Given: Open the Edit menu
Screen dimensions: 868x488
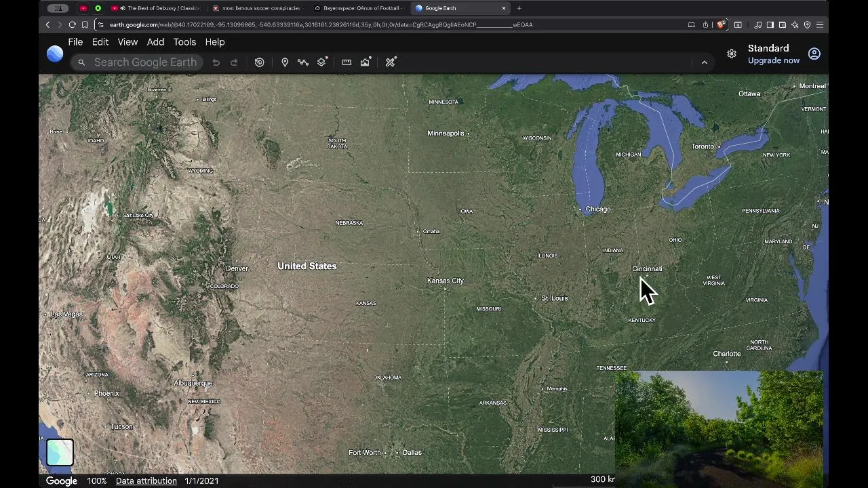Looking at the screenshot, I should (100, 42).
